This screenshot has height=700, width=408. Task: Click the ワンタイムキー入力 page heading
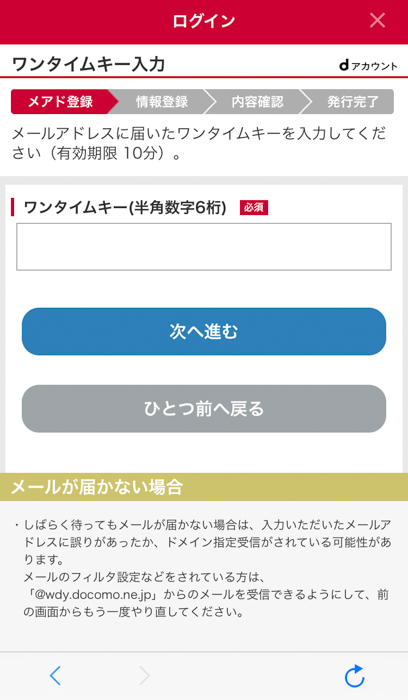click(88, 64)
